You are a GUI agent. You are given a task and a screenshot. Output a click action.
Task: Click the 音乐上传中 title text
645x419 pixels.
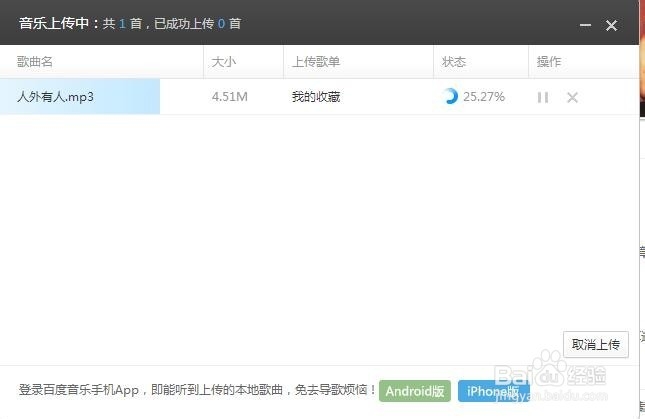tap(54, 23)
